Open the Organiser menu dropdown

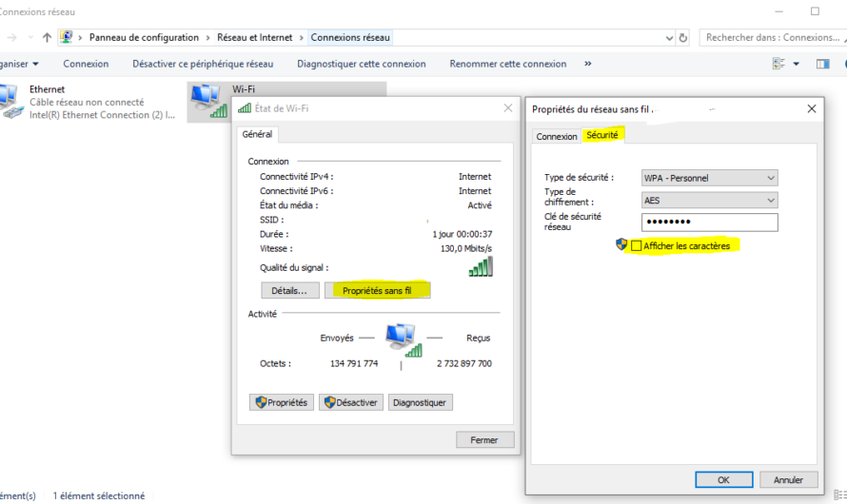pos(19,64)
